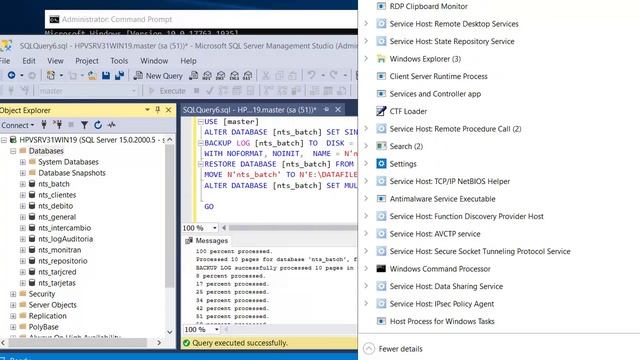
Task: Open the Tools menu
Action: point(119,61)
